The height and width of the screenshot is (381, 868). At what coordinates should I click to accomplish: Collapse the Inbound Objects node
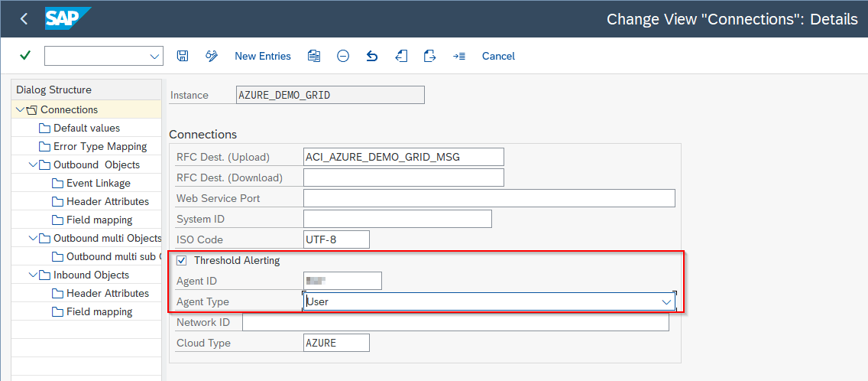pyautogui.click(x=33, y=275)
